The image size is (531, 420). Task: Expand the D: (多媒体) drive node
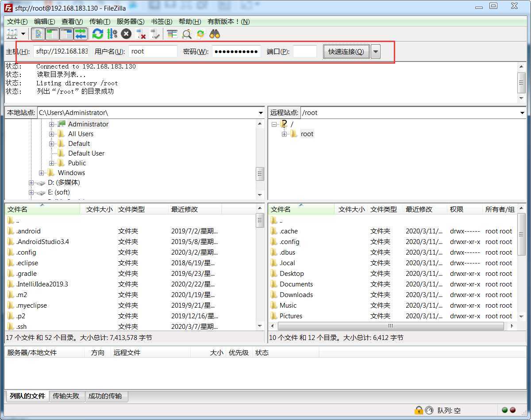pyautogui.click(x=31, y=183)
